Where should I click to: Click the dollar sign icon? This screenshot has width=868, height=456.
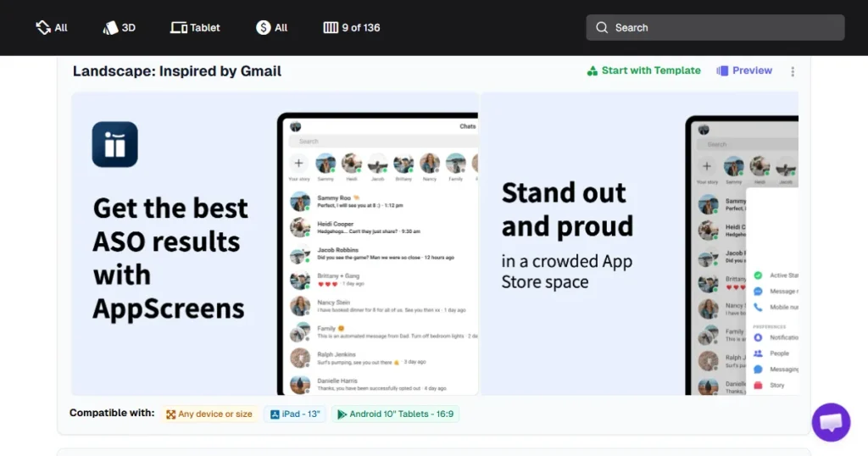263,28
